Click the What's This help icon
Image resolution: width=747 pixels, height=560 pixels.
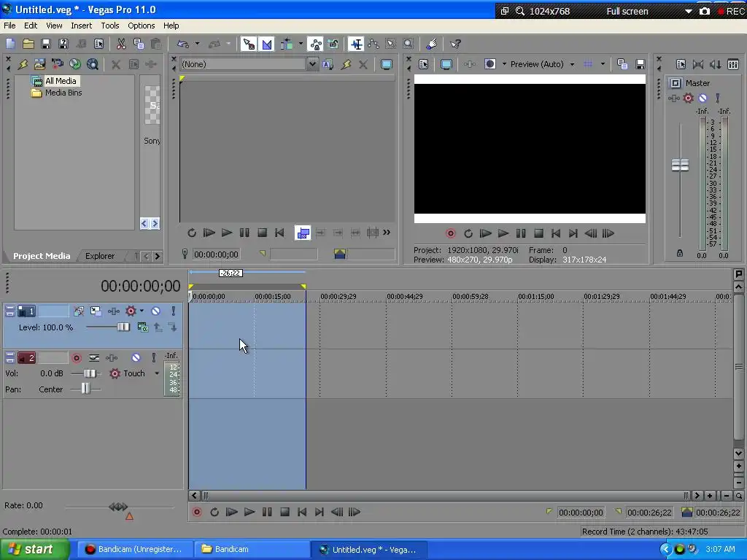(455, 44)
